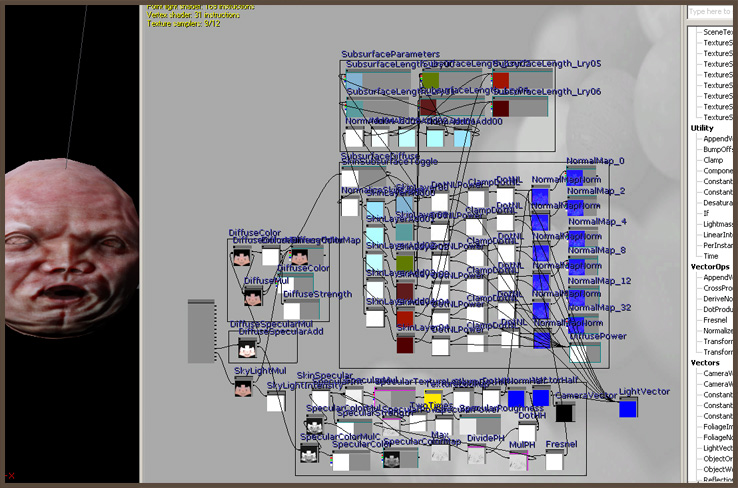Select the DividePH node

pyautogui.click(x=478, y=456)
